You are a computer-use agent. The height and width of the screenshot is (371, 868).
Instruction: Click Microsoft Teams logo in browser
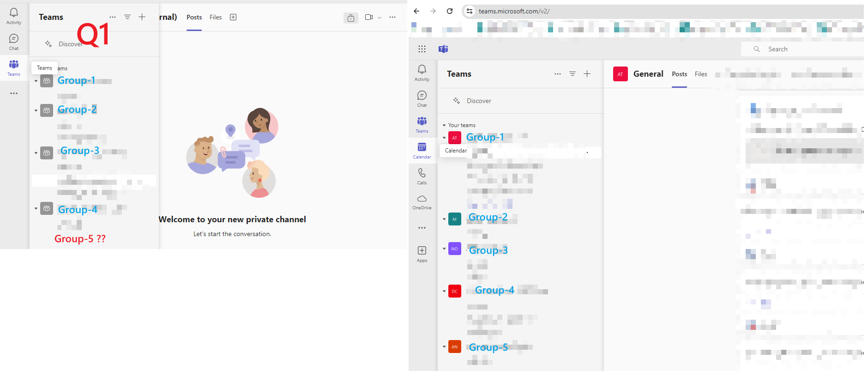[443, 49]
